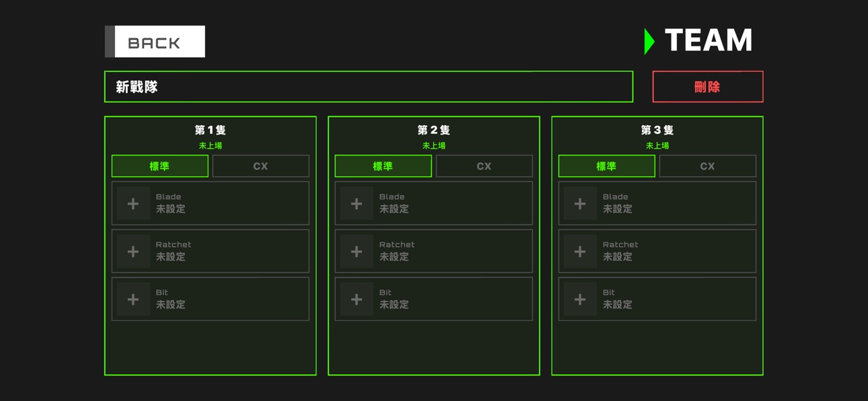Add Blade with plus icon in 第1隻
The image size is (868, 401).
133,204
